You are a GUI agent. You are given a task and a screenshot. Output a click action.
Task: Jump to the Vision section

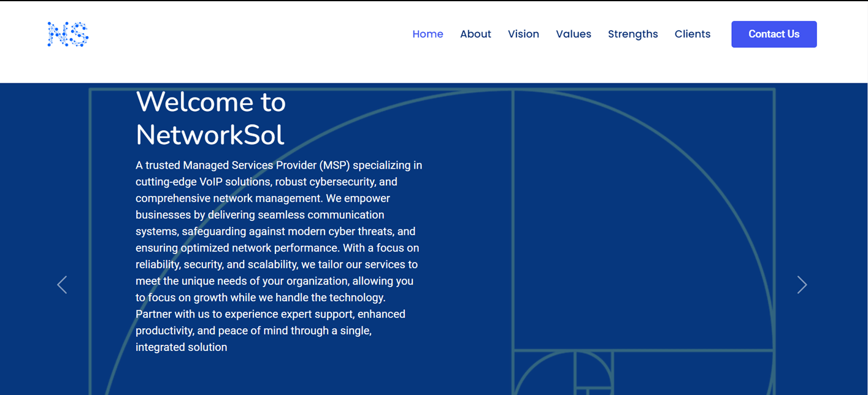coord(523,34)
